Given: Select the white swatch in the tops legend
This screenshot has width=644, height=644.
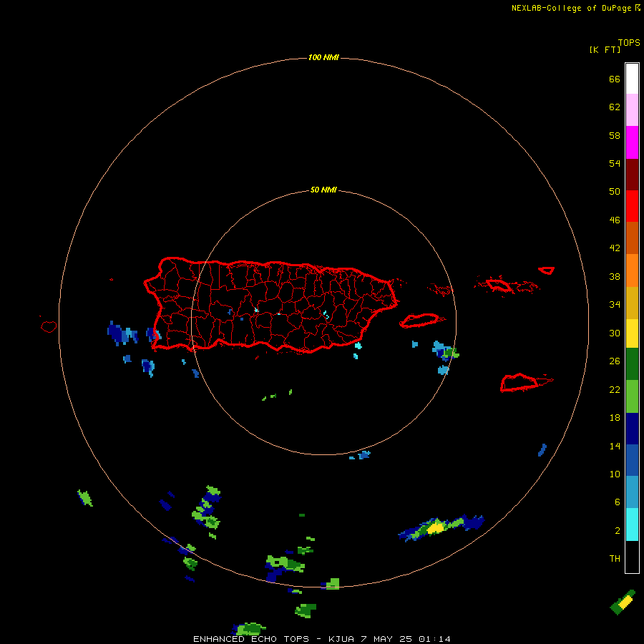Looking at the screenshot, I should [632, 79].
